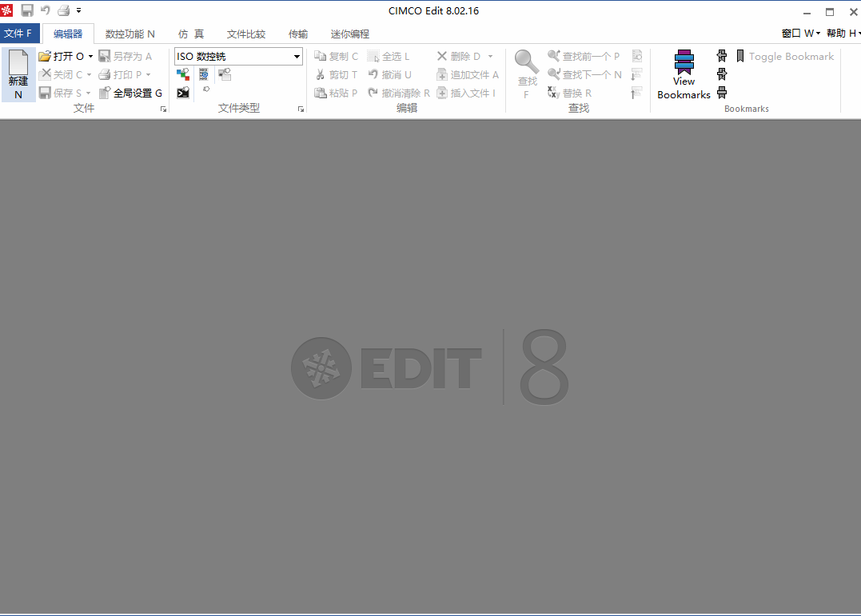Minimize the CIMCO Edit window
Viewport: 861px width, 616px height.
(x=807, y=11)
